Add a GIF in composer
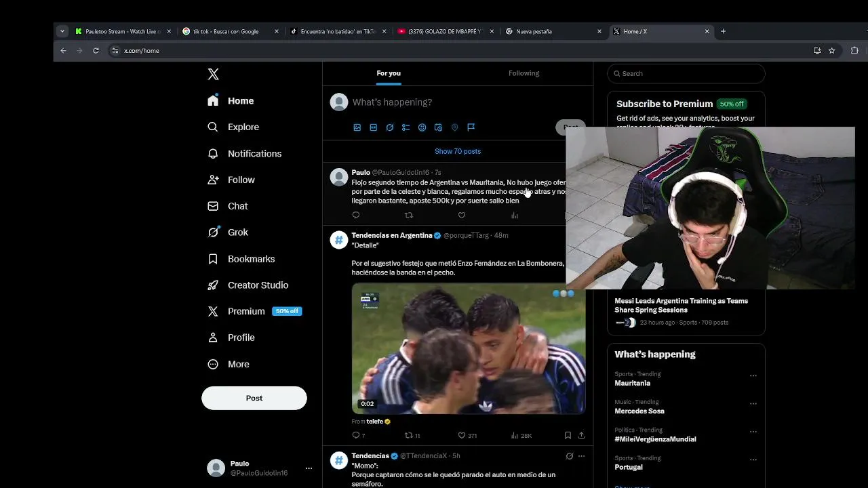 374,127
